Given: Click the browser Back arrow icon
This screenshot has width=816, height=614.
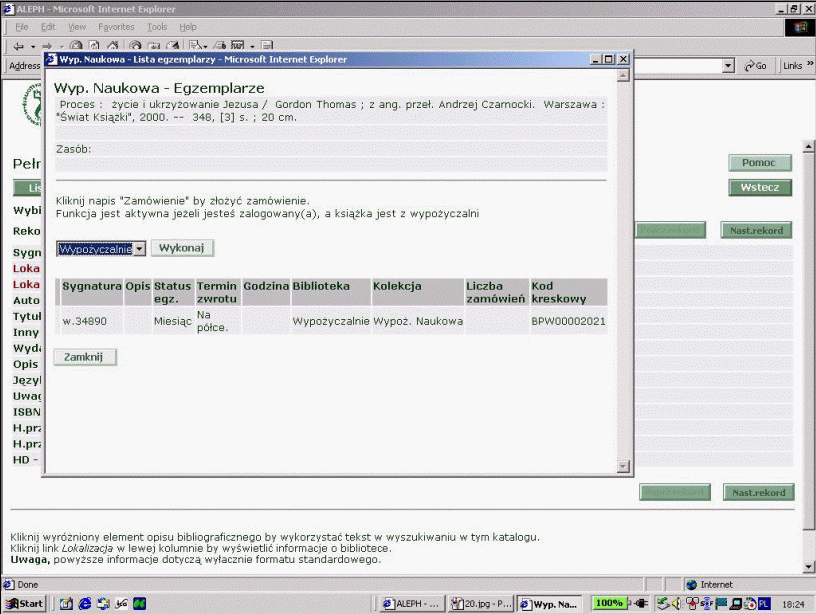Looking at the screenshot, I should 19,45.
